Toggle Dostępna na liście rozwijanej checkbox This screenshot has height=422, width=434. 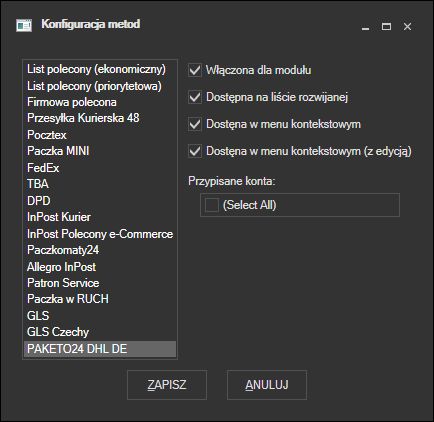195,97
